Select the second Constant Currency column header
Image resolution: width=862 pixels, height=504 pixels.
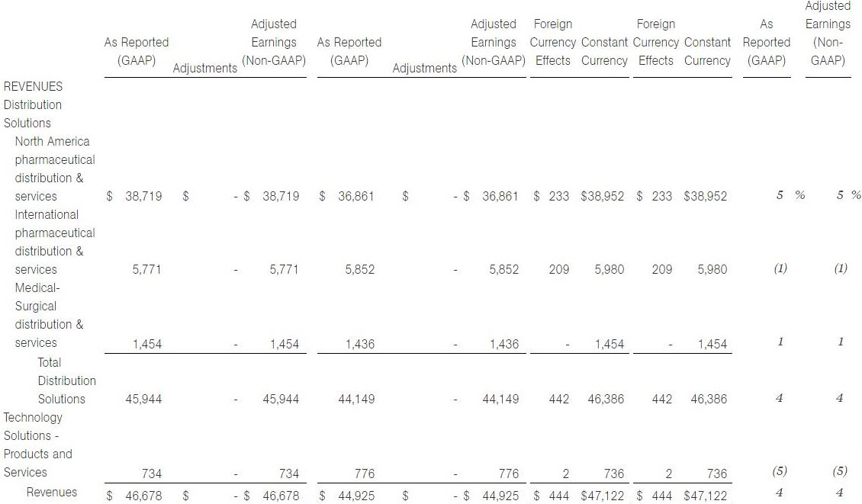pos(707,51)
